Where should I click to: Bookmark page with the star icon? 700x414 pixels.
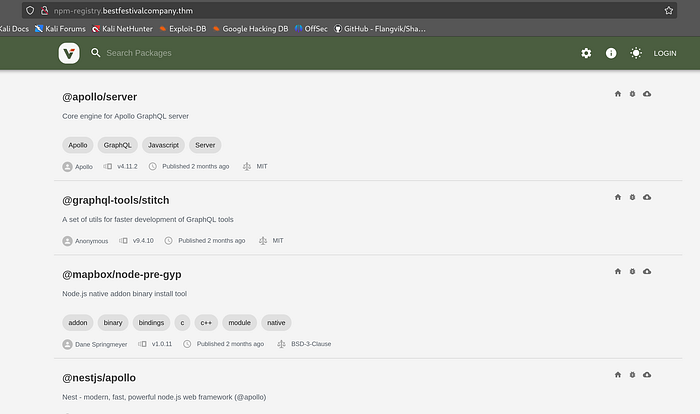[668, 10]
